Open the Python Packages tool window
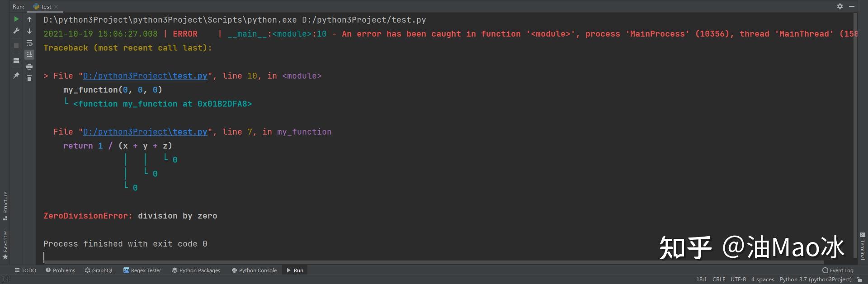This screenshot has width=868, height=284. tap(196, 270)
